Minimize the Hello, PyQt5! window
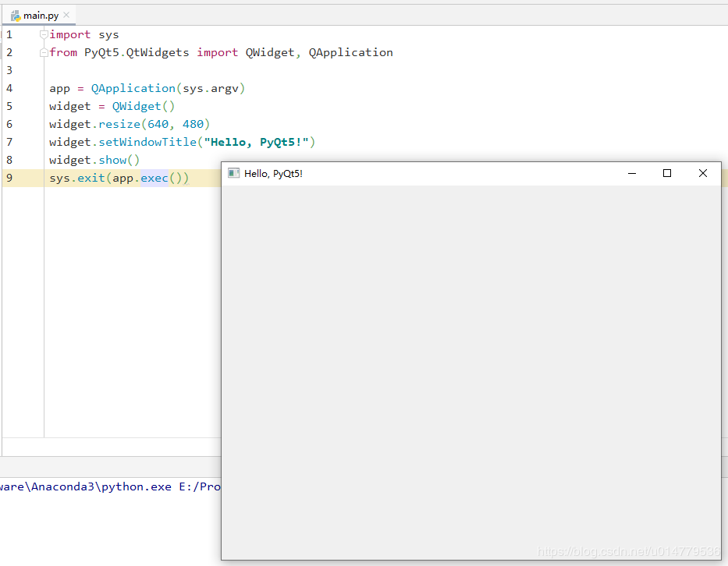Screen dimensions: 728x566 tap(632, 173)
